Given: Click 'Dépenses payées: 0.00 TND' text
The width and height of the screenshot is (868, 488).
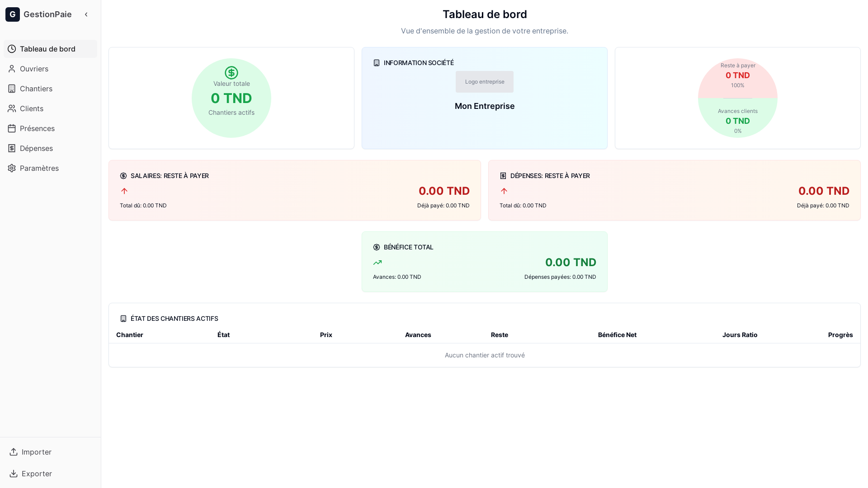Looking at the screenshot, I should click(x=560, y=277).
